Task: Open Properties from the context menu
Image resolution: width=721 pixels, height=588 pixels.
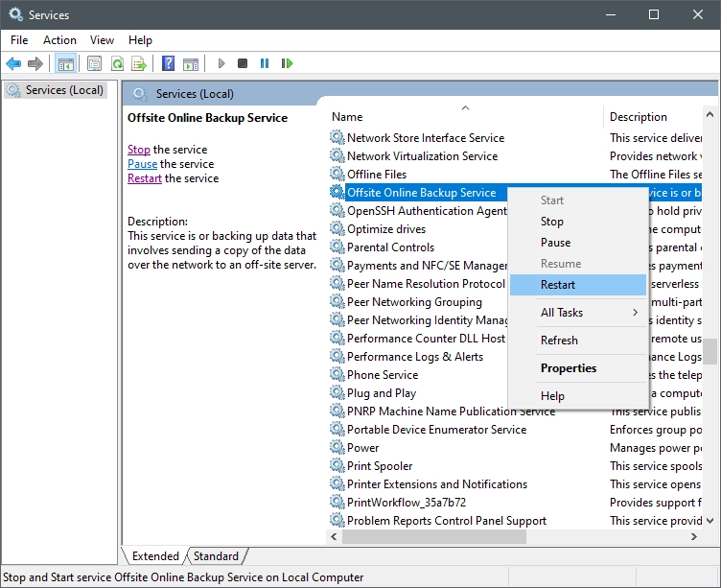Action: click(x=578, y=368)
